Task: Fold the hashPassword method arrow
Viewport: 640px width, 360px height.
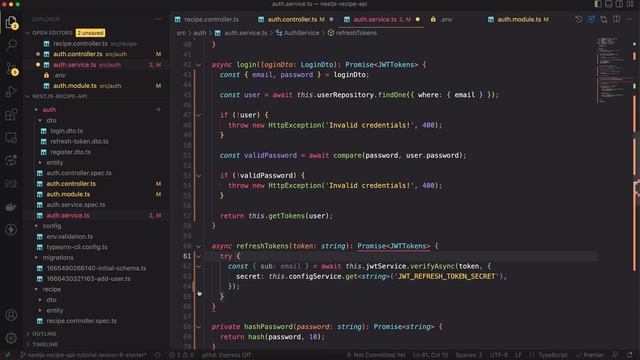Action: (x=199, y=327)
